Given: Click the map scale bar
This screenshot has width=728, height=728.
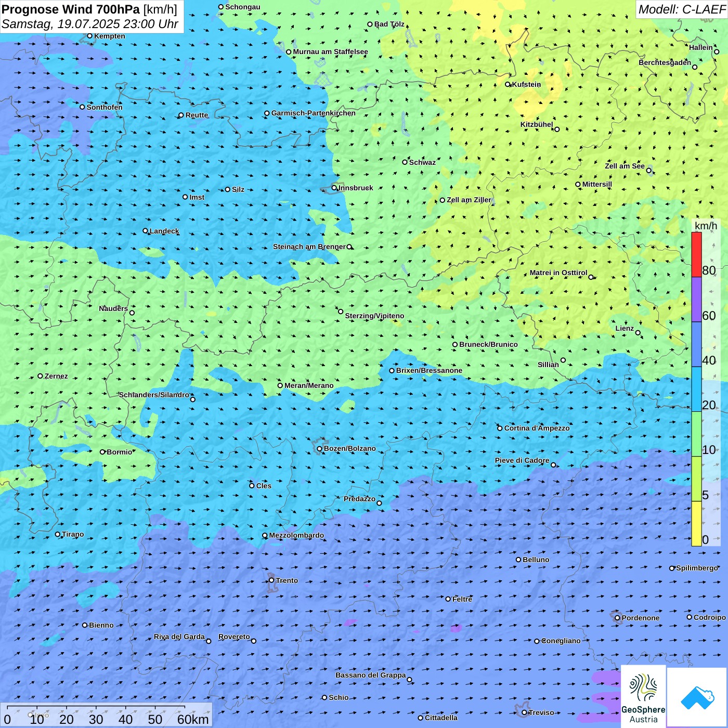Looking at the screenshot, I should pos(106,715).
